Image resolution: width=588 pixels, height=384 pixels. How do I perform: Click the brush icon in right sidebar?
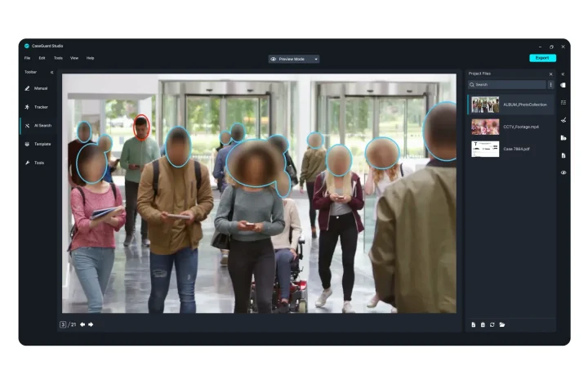click(563, 120)
